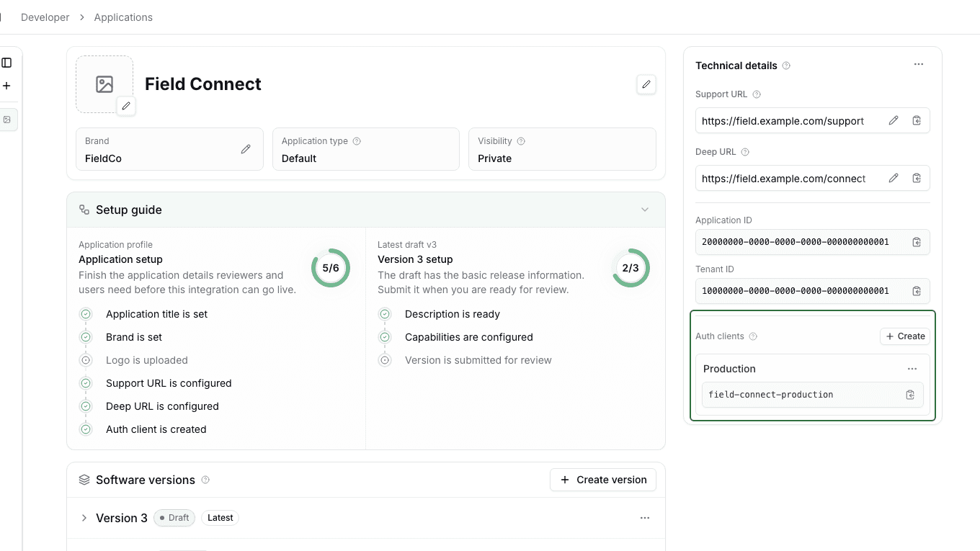Copy the Deep URL
980x551 pixels.
coord(917,178)
